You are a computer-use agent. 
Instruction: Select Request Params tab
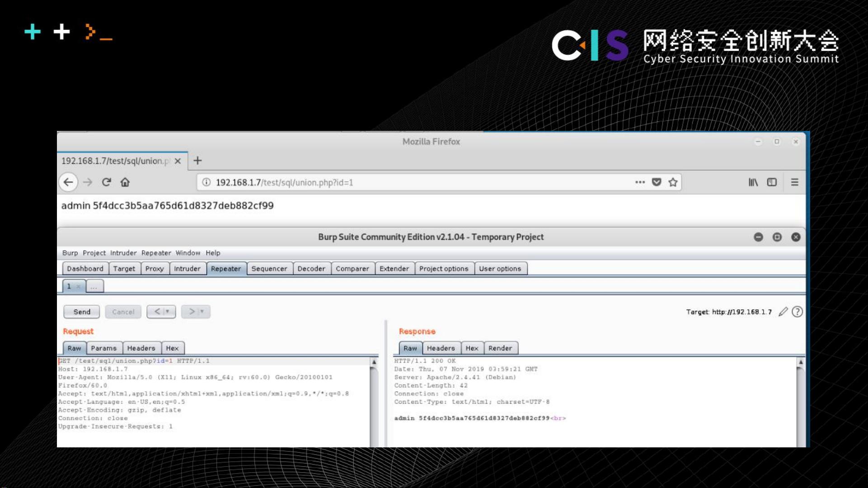104,348
